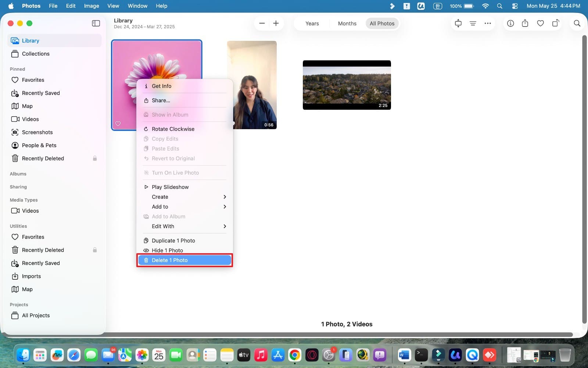Toggle favorite heart on flower photo
This screenshot has height=368, width=588.
118,124
